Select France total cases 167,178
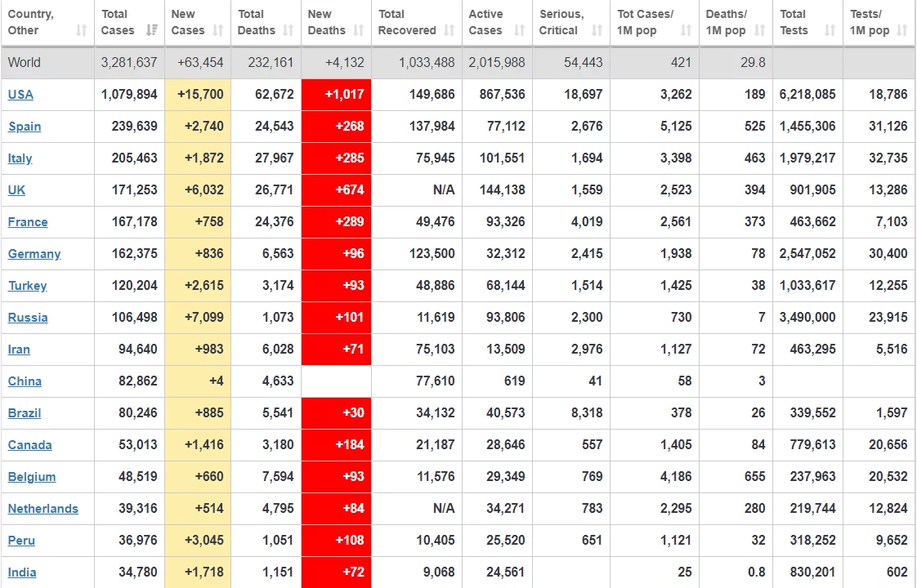Image resolution: width=917 pixels, height=588 pixels. [135, 222]
